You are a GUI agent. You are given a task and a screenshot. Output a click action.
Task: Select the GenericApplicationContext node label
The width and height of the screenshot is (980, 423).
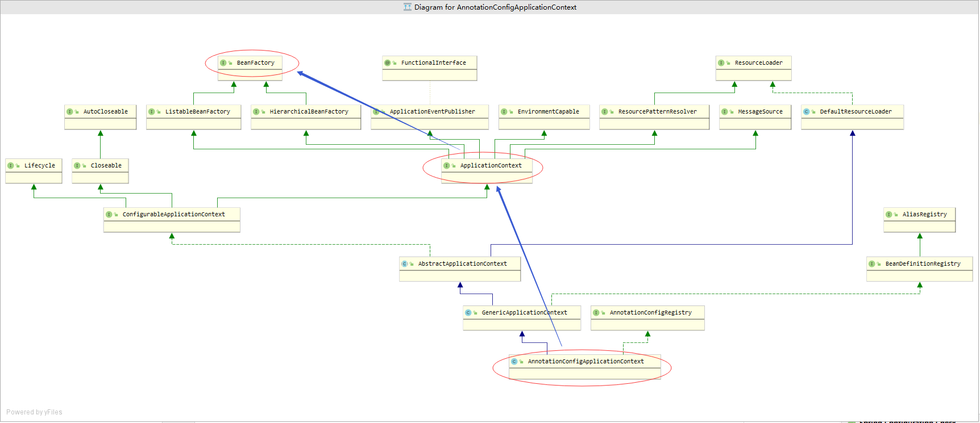coord(525,313)
